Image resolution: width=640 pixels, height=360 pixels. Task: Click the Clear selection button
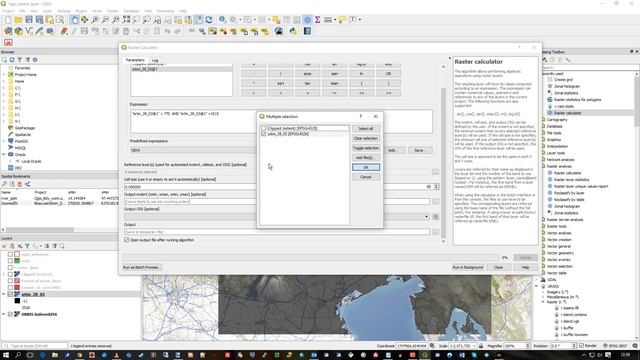pyautogui.click(x=366, y=138)
